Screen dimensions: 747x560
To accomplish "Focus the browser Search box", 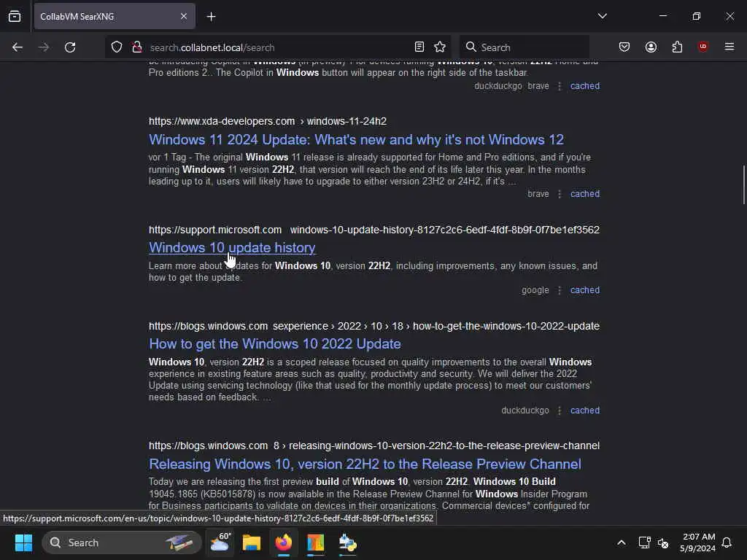I will [524, 47].
